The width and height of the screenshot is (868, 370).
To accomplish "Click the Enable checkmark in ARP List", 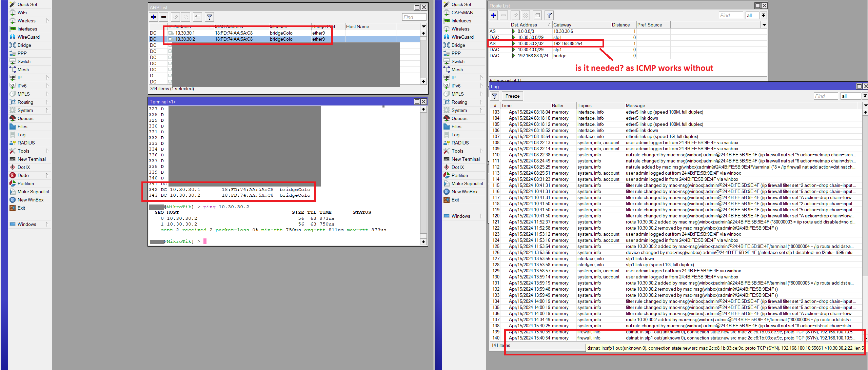I will click(x=175, y=17).
